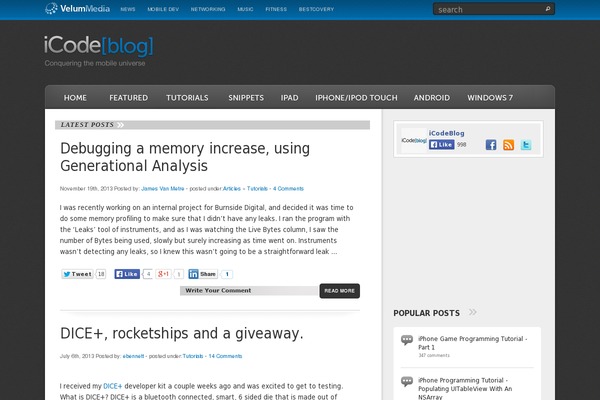Click the Popular Posts double-arrow icon

click(x=473, y=312)
